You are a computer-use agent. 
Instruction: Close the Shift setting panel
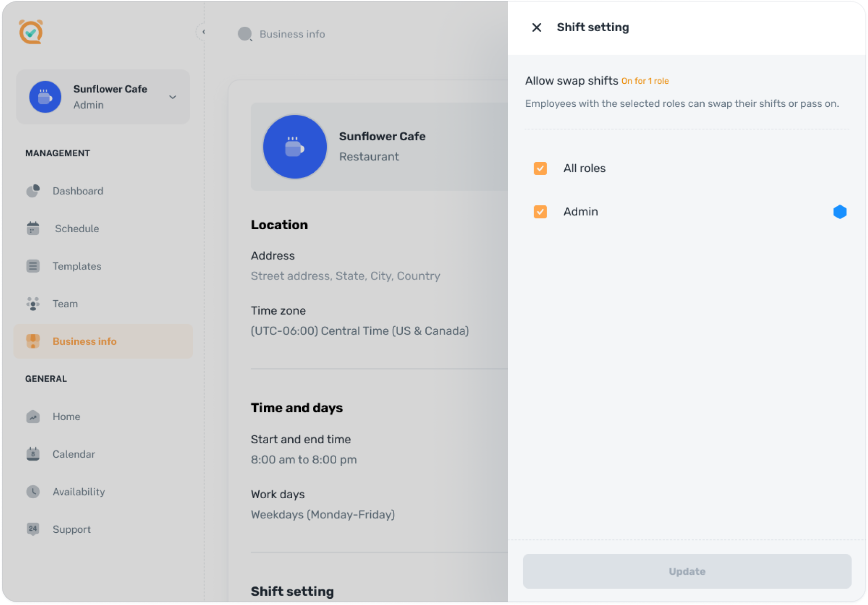[537, 28]
